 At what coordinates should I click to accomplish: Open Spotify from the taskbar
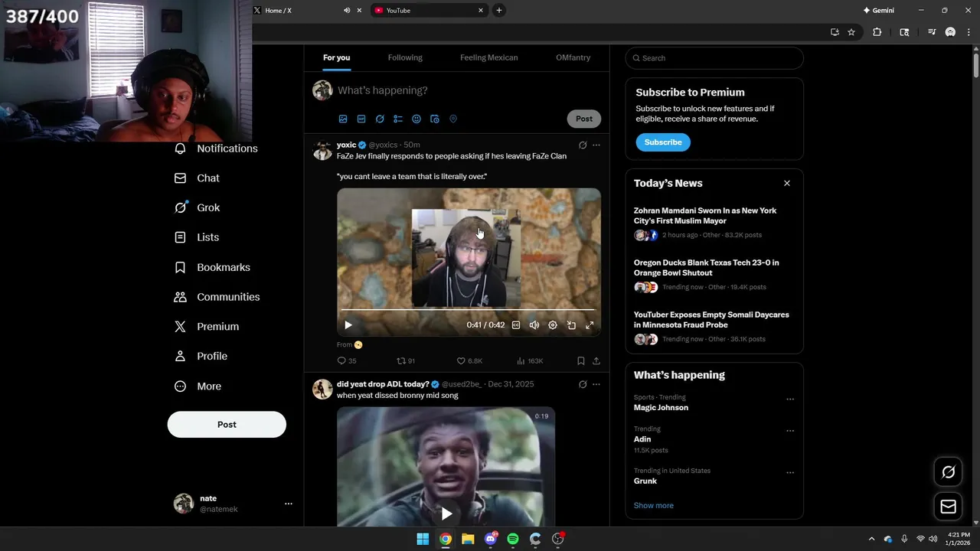(513, 539)
